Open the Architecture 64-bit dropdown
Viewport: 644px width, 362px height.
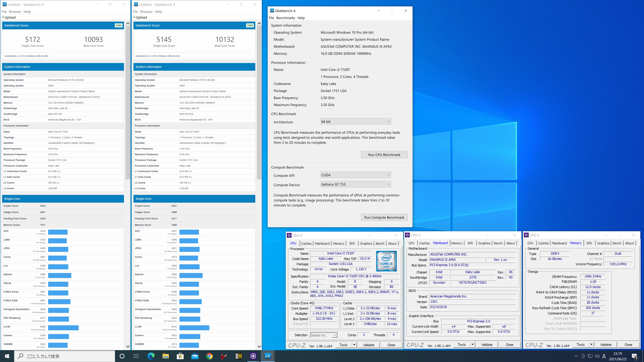(x=356, y=121)
